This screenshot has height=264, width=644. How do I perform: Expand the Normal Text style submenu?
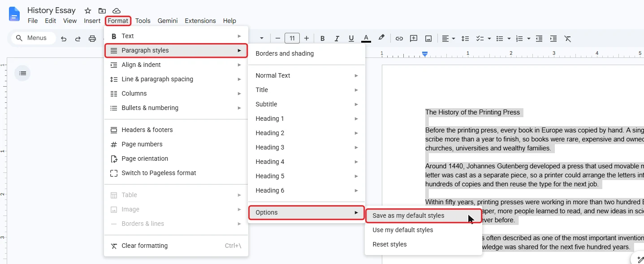click(x=307, y=75)
